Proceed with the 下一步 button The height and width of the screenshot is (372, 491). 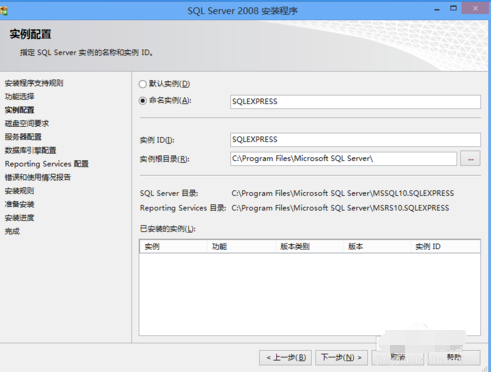tap(341, 358)
